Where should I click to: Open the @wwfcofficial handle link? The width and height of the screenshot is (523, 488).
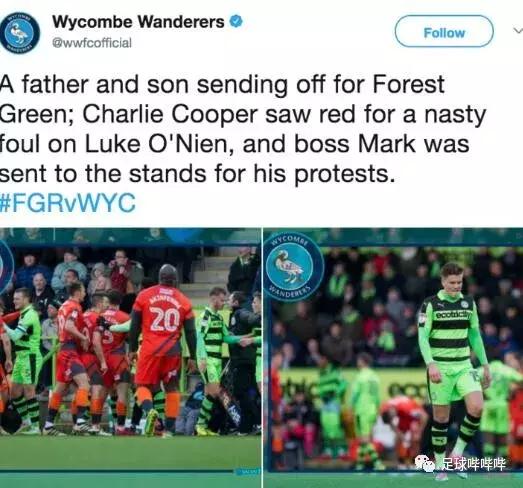pos(92,43)
